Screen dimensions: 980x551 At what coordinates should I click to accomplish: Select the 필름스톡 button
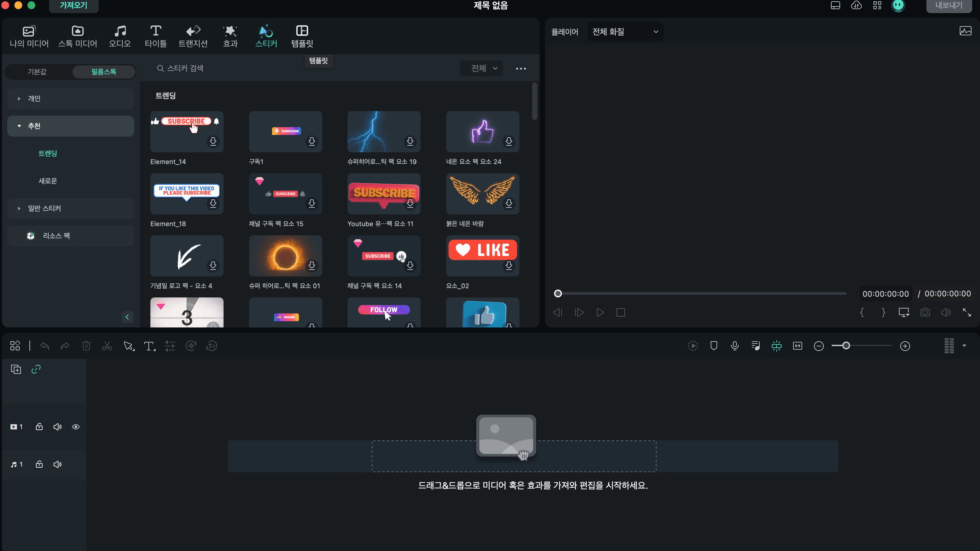tap(104, 72)
